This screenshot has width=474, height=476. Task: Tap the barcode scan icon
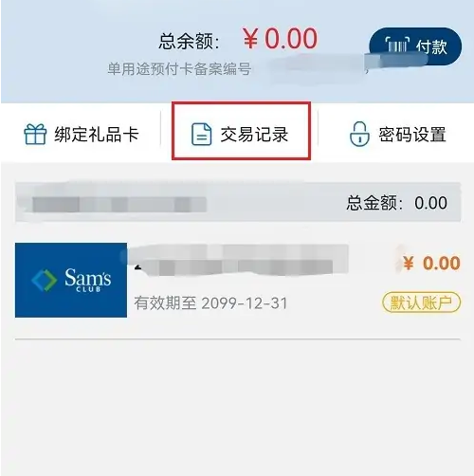(x=397, y=45)
